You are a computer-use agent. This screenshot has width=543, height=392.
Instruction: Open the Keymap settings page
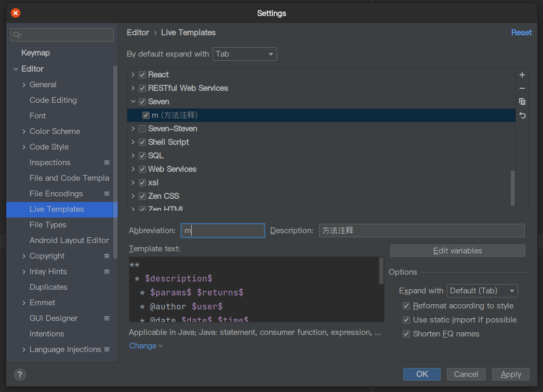coord(36,53)
